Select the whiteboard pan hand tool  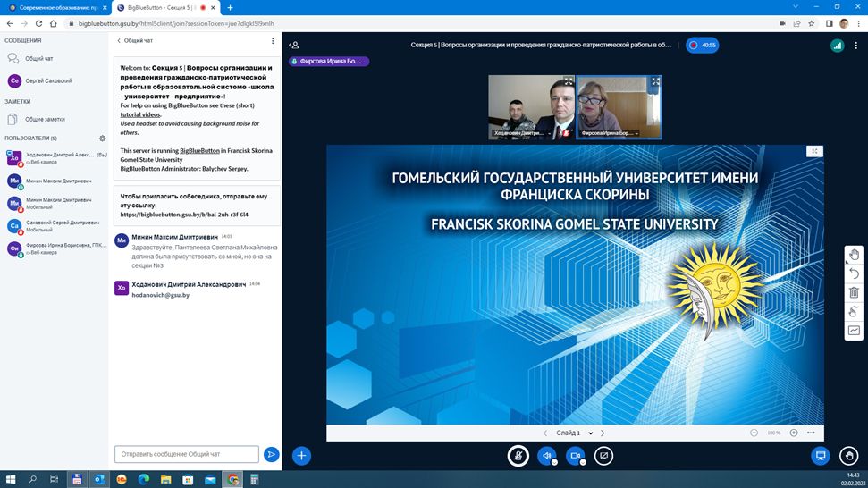pos(854,255)
